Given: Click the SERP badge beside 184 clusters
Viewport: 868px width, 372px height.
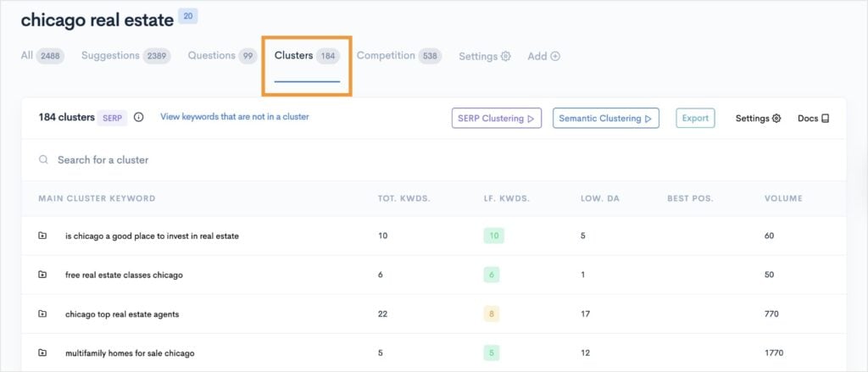Looking at the screenshot, I should 113,118.
